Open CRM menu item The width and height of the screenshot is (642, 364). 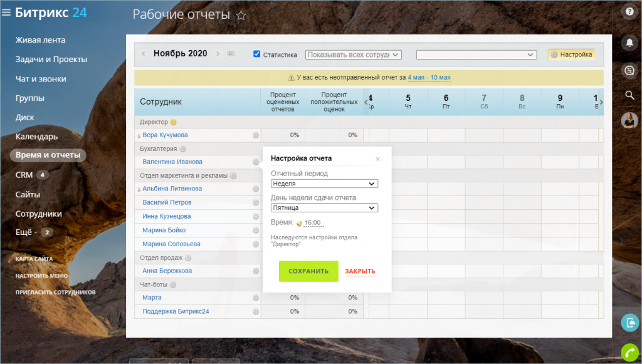pyautogui.click(x=24, y=175)
